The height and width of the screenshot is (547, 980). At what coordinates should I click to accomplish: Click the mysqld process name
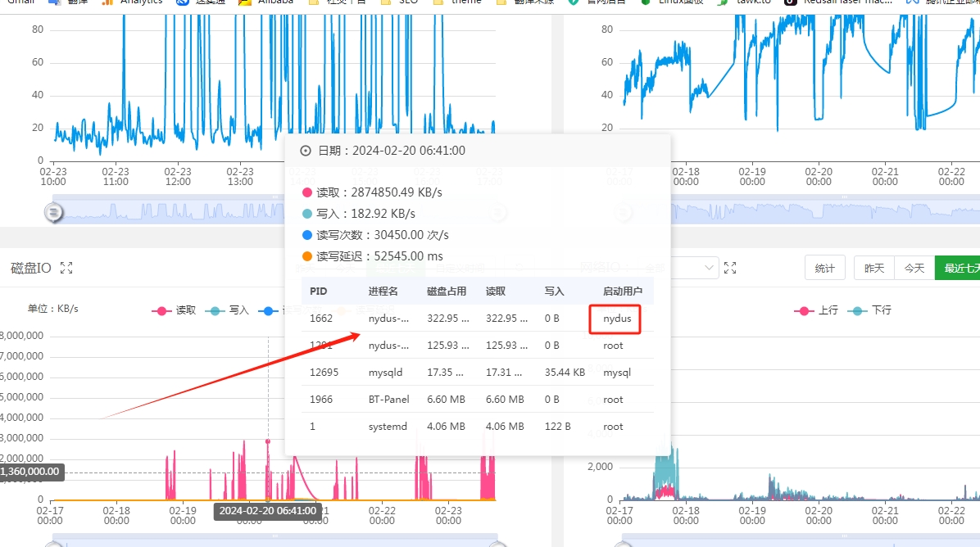pos(386,373)
